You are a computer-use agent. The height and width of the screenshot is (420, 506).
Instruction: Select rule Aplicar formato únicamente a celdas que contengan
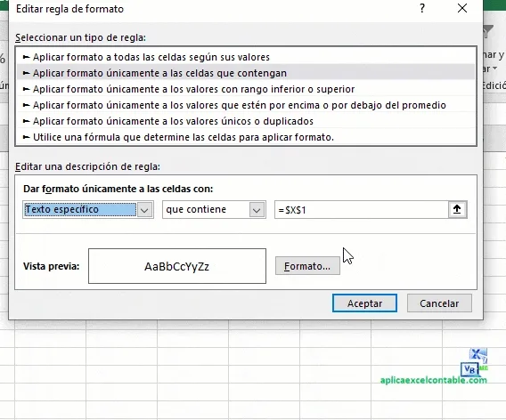click(246, 73)
